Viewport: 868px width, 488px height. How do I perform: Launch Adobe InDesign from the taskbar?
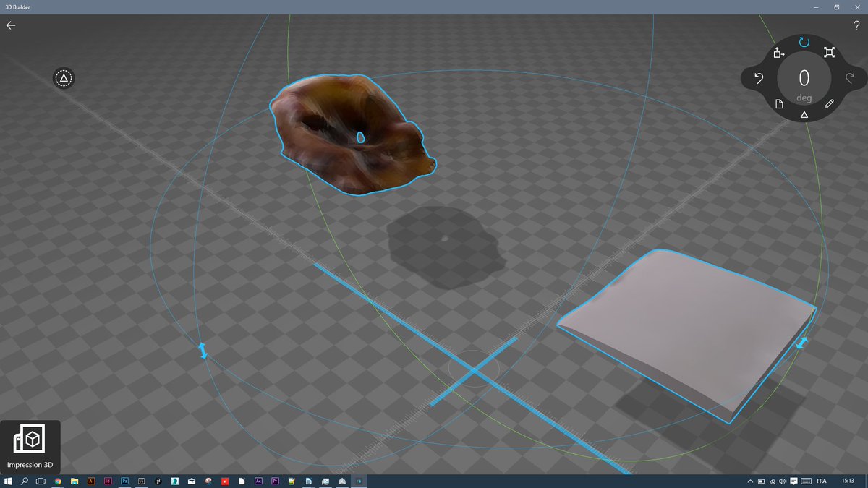tap(108, 481)
